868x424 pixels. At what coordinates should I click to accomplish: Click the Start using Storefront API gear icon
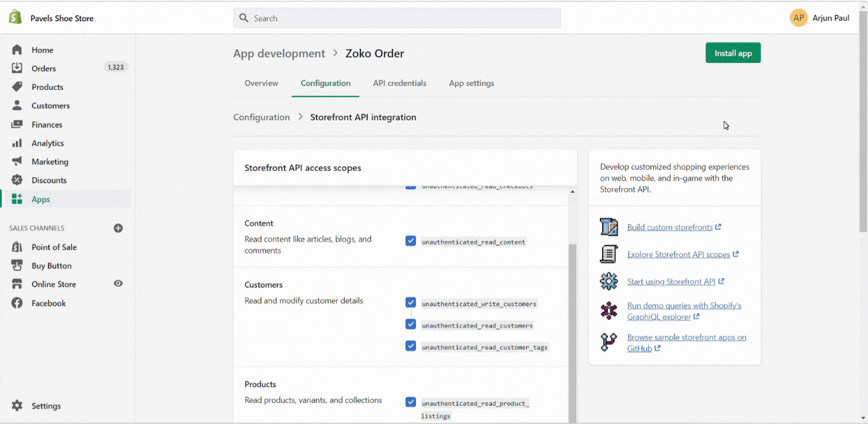tap(609, 281)
